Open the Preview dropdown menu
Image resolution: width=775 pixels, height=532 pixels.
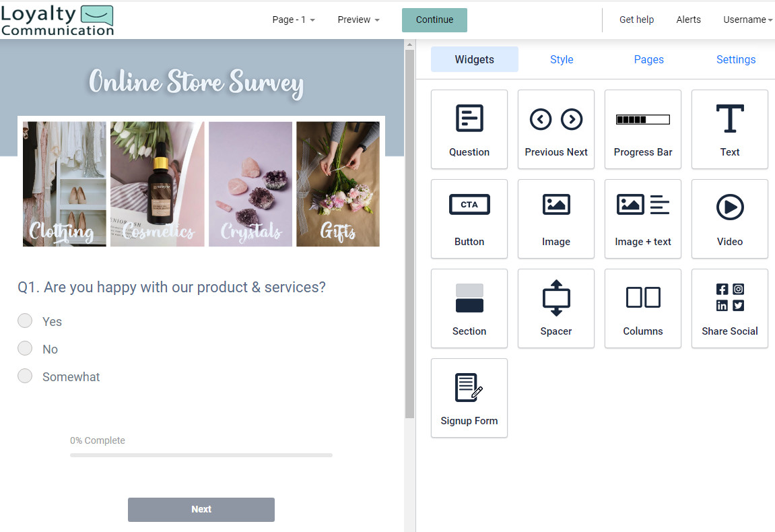(358, 20)
